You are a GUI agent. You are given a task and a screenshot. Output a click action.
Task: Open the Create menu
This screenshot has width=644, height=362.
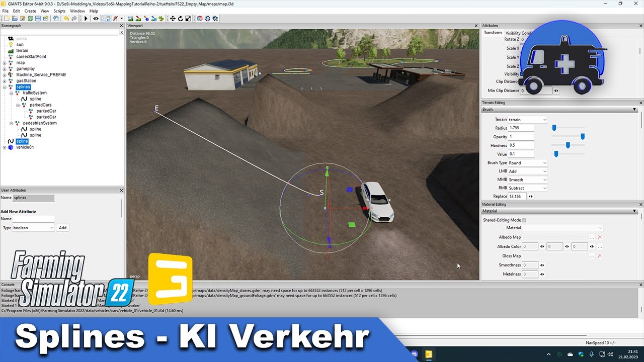[x=30, y=11]
